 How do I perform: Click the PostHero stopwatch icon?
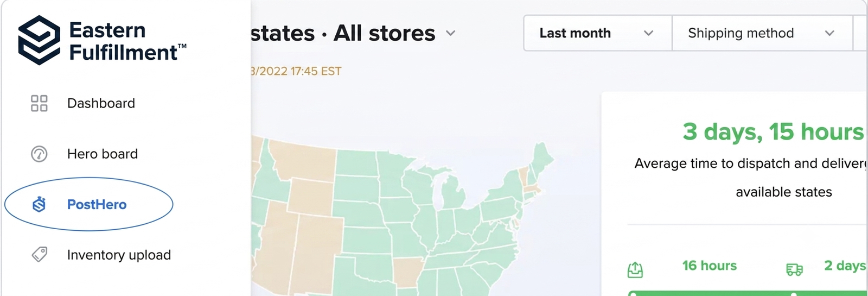pos(39,204)
